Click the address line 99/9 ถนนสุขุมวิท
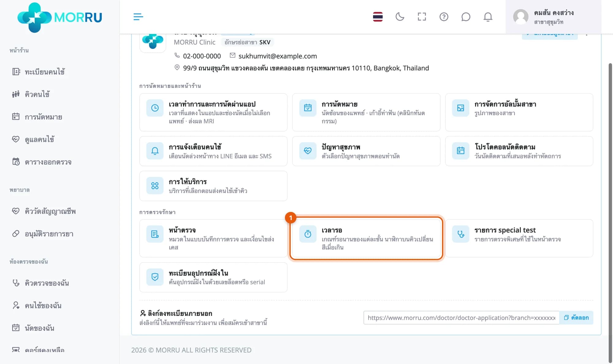This screenshot has height=364, width=613. pyautogui.click(x=306, y=68)
